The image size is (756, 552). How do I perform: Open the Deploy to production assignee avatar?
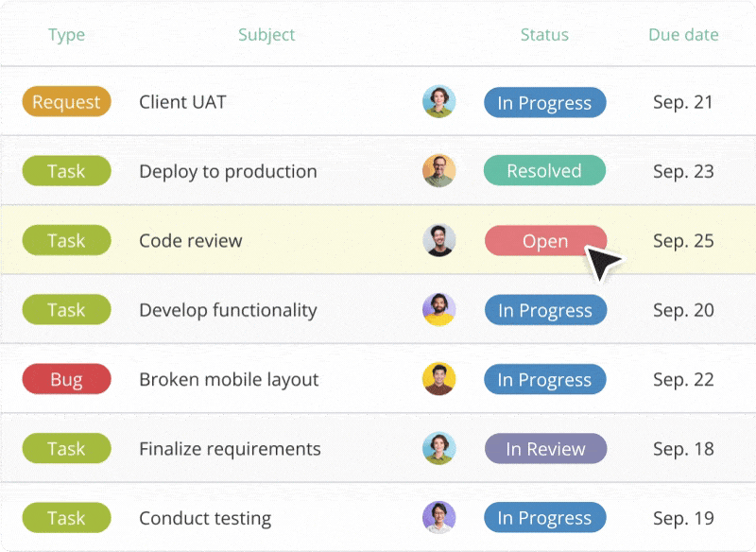438,171
